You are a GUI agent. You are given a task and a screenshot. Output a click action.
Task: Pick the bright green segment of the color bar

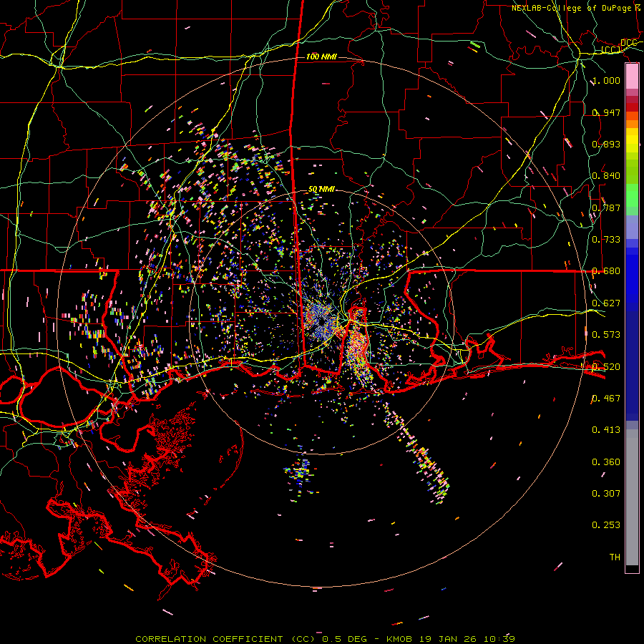point(632,195)
